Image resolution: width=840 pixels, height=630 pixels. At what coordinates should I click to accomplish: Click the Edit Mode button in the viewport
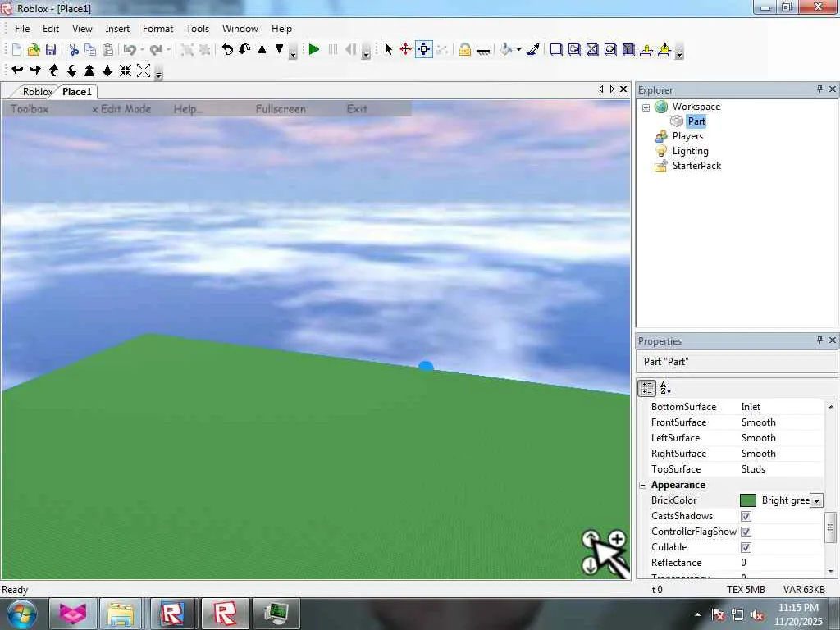121,109
